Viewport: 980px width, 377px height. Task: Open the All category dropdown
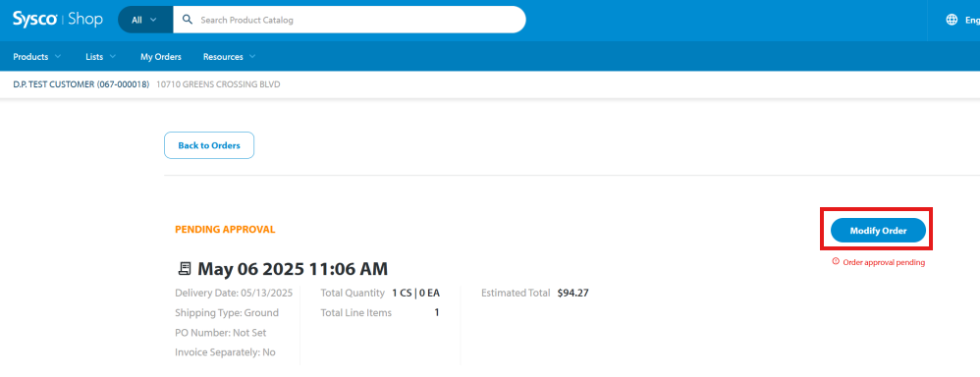(145, 20)
